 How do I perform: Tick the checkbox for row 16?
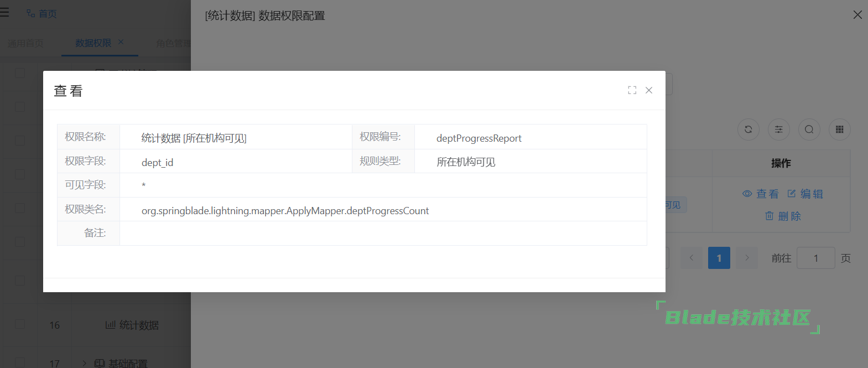click(20, 324)
